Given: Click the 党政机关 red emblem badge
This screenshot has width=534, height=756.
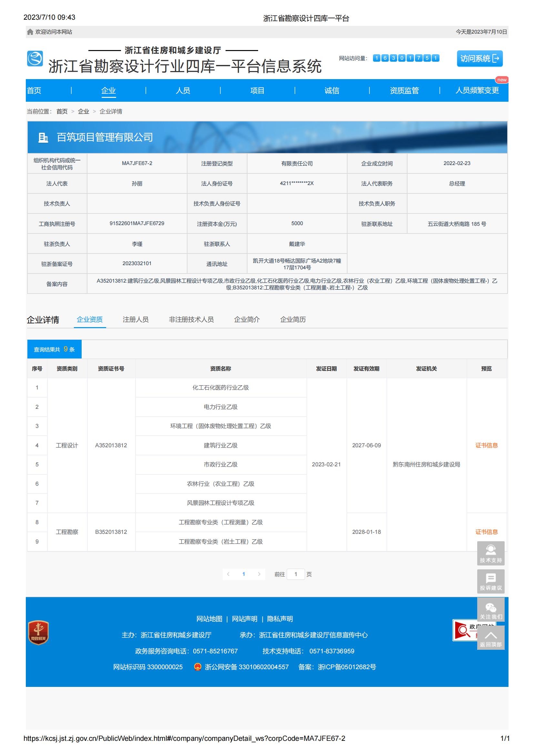Looking at the screenshot, I should (38, 633).
